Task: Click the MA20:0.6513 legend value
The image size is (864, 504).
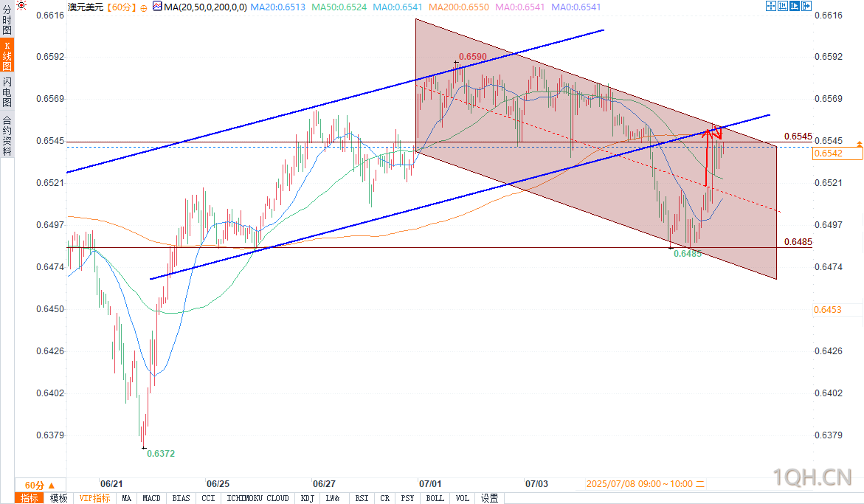Action: [277, 7]
